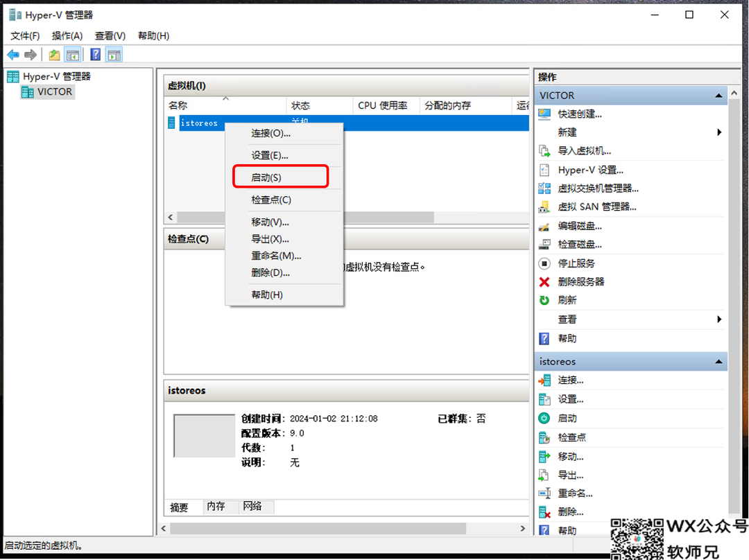This screenshot has width=749, height=560.
Task: Click the right arrow of details pane scrollbar
Action: (x=523, y=529)
